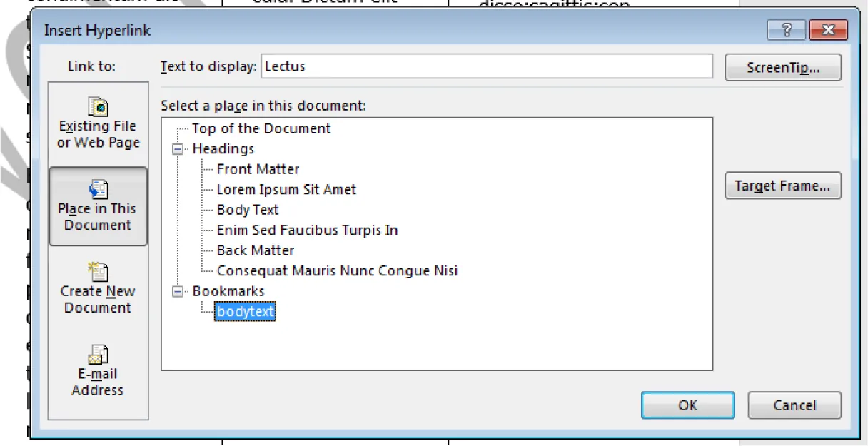Screen dimensions: 868x446
Task: Choose the Consequat Mauris Nunc Congue Nisi heading
Action: tap(337, 270)
